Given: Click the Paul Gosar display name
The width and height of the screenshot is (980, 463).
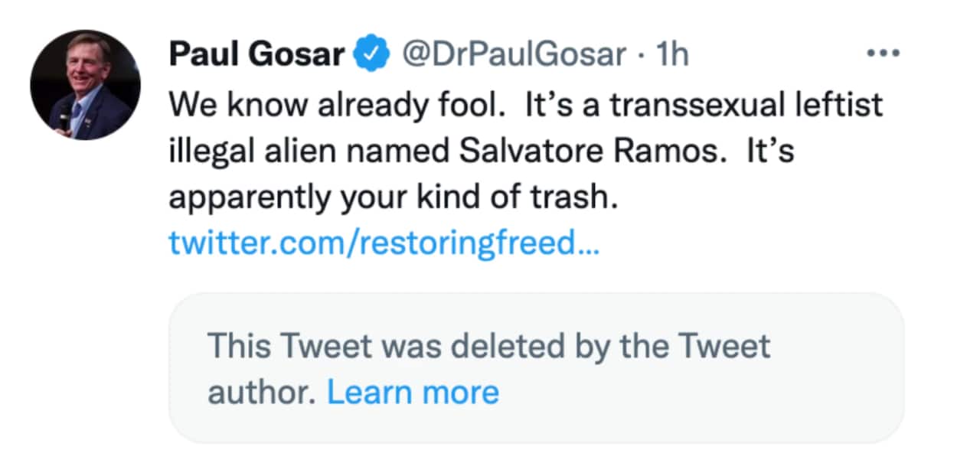Looking at the screenshot, I should 256,56.
